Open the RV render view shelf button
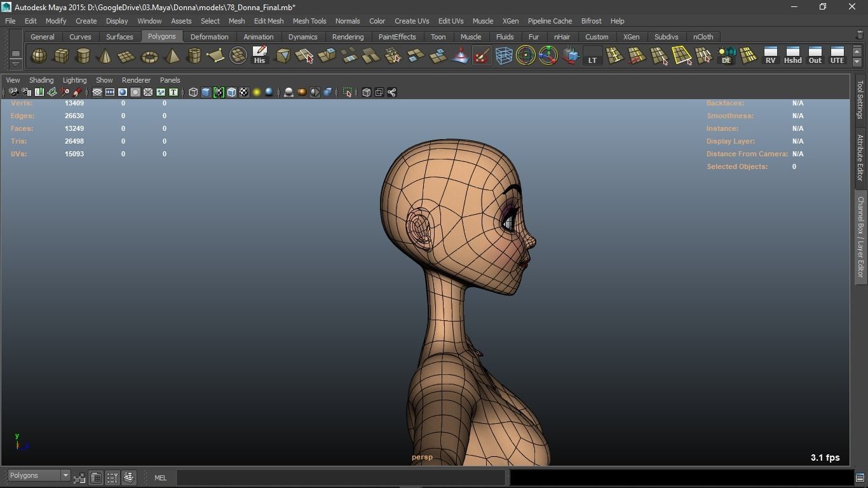Screen dimensions: 868x488 click(770, 56)
